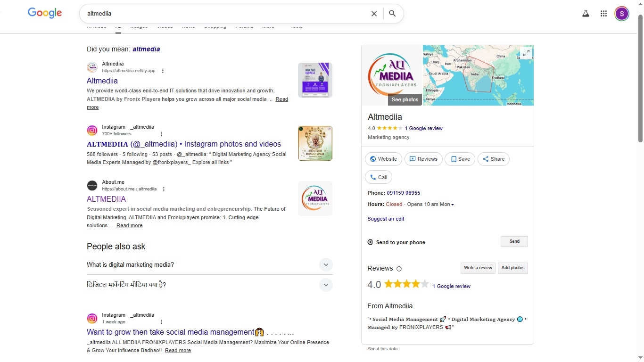Viewport: 644px width, 362px height.
Task: Open the map thumbnail of India
Action: pyautogui.click(x=478, y=75)
